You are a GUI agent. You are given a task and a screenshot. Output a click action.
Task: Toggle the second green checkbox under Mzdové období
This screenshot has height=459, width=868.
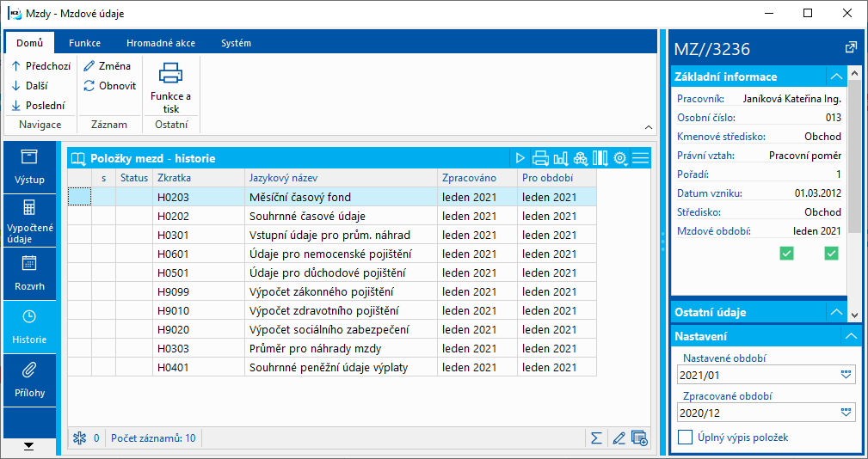pos(831,254)
